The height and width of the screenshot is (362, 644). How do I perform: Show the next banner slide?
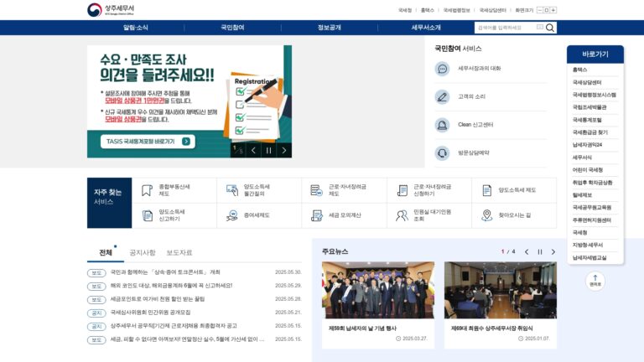click(283, 151)
